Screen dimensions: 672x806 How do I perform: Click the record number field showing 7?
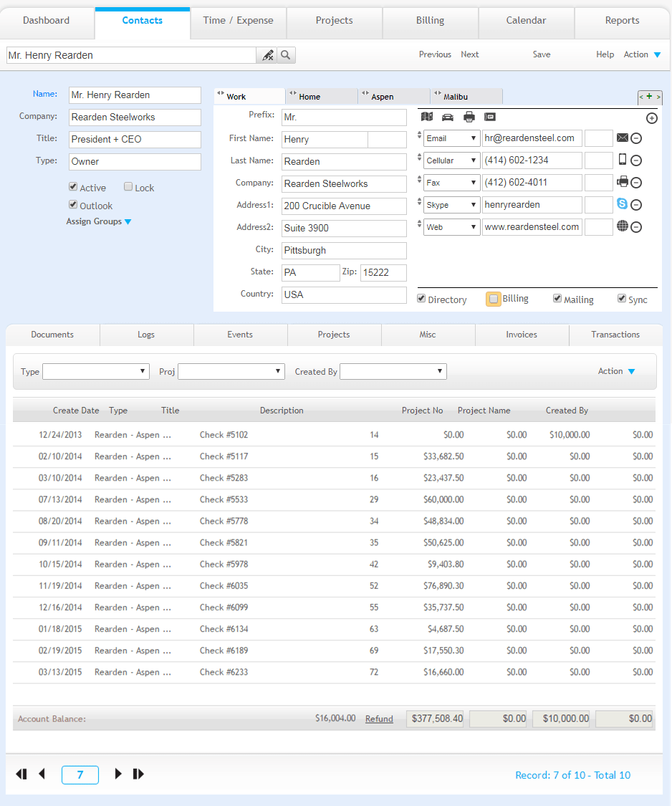tap(80, 774)
